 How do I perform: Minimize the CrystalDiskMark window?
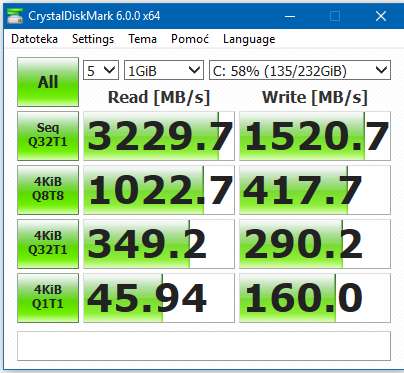[290, 16]
